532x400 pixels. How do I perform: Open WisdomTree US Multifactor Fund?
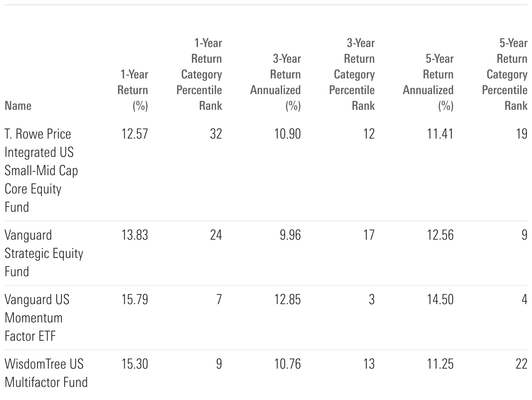(x=46, y=373)
